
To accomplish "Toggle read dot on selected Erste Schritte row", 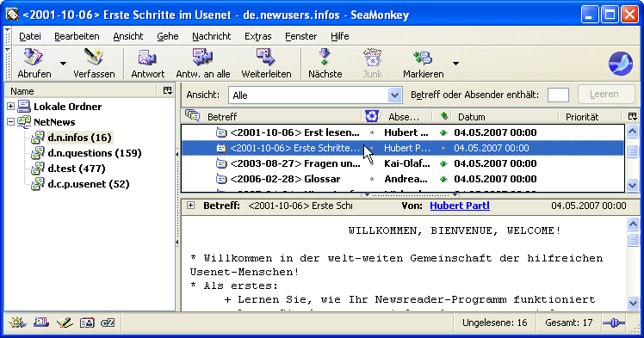I will click(443, 148).
